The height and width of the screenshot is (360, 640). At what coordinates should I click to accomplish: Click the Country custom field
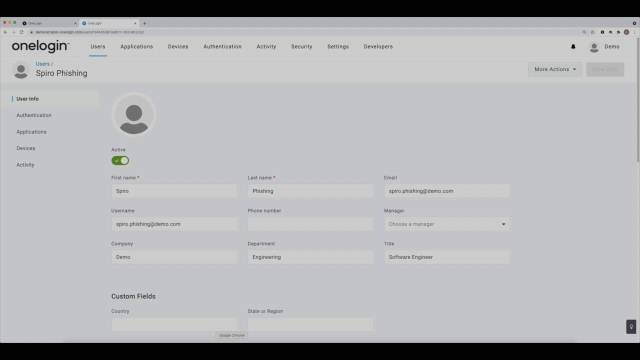pyautogui.click(x=174, y=324)
